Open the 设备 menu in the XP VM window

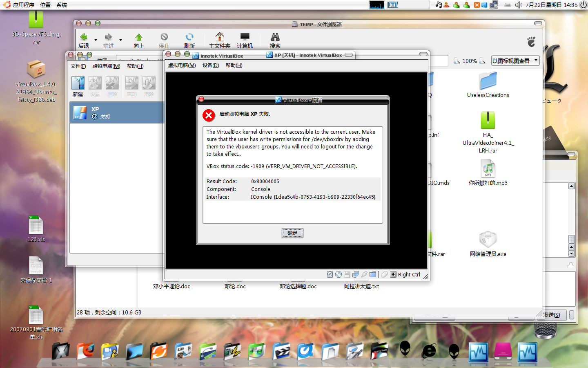pyautogui.click(x=211, y=65)
